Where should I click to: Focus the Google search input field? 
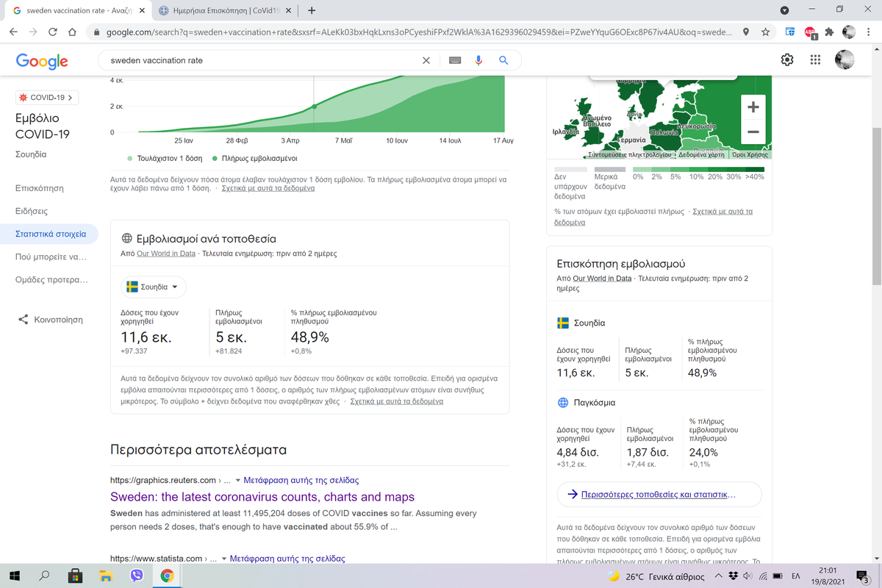(x=261, y=60)
